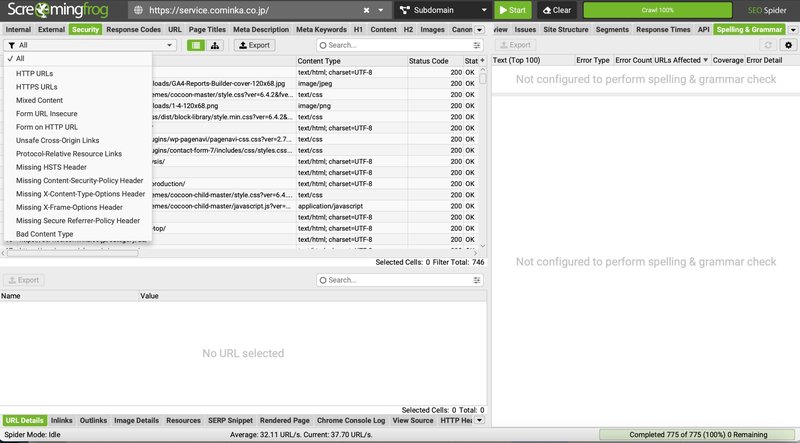Clear the URL with the X icon

(x=366, y=10)
